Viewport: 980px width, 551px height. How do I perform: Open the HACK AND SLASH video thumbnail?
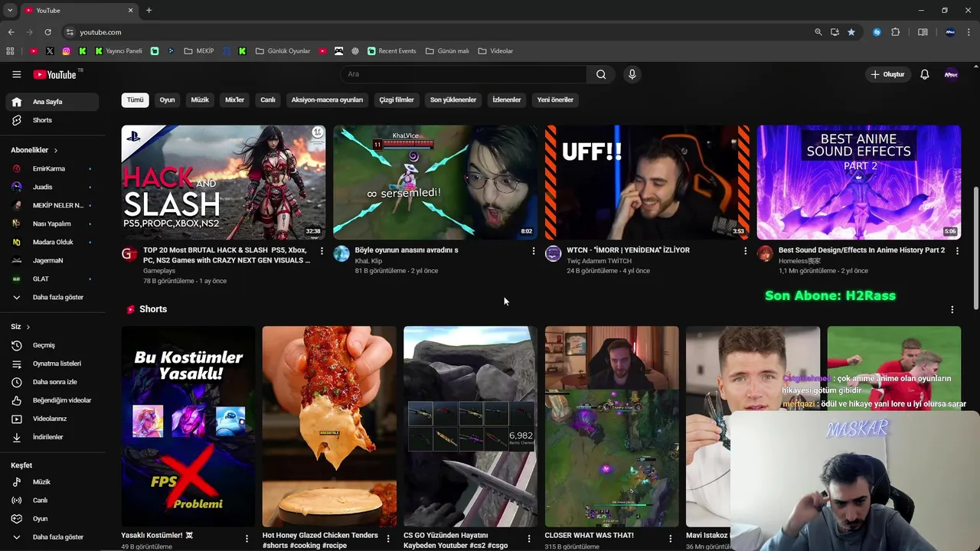click(x=224, y=182)
